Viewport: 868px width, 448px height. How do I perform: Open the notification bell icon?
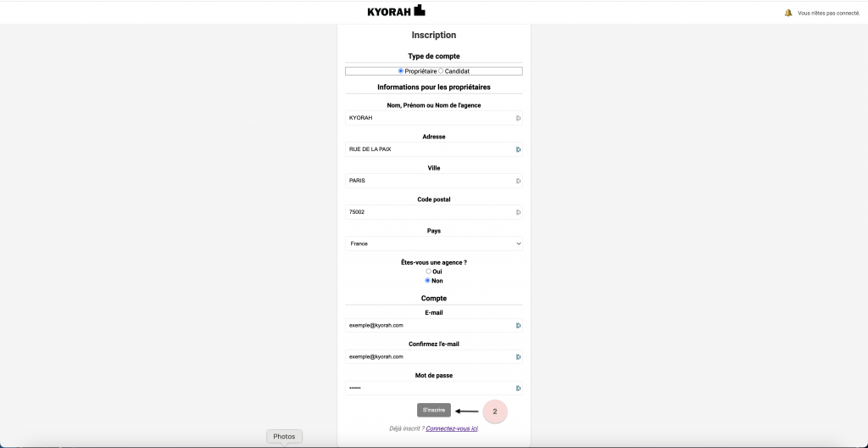788,13
